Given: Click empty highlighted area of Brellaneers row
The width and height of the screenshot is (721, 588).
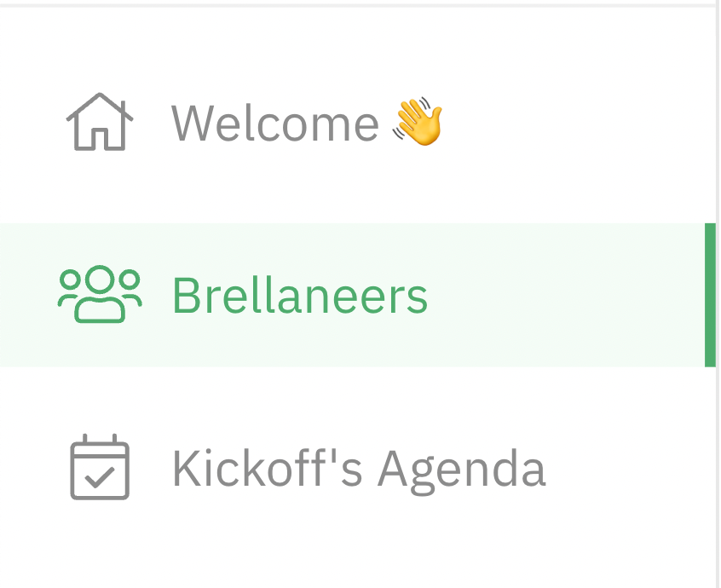Looking at the screenshot, I should point(566,295).
